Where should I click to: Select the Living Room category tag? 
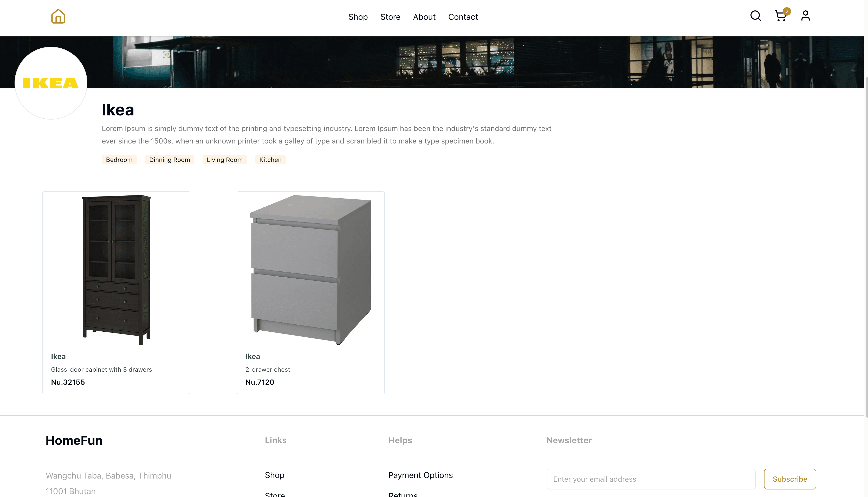tap(224, 160)
